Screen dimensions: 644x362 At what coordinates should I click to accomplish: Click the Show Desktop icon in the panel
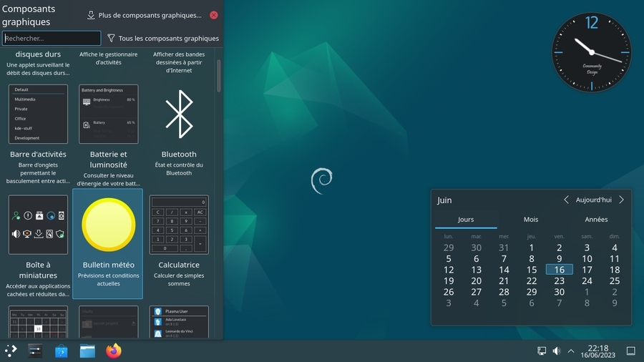click(x=631, y=351)
